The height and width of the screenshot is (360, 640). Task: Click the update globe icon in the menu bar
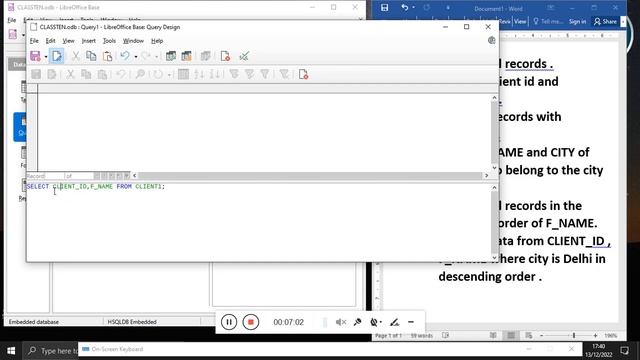click(492, 40)
